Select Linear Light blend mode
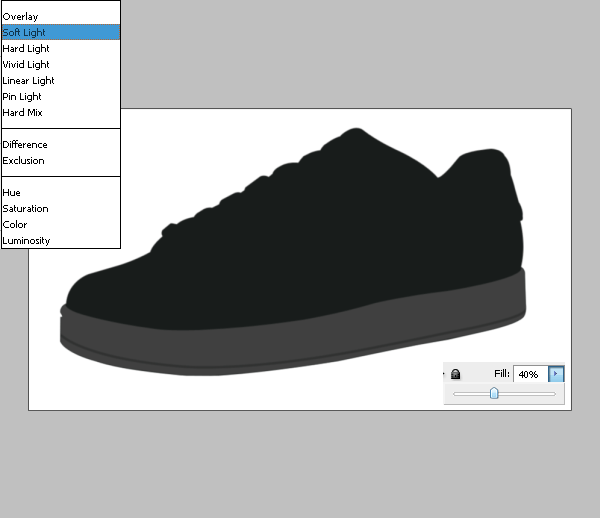The height and width of the screenshot is (518, 600). point(61,81)
